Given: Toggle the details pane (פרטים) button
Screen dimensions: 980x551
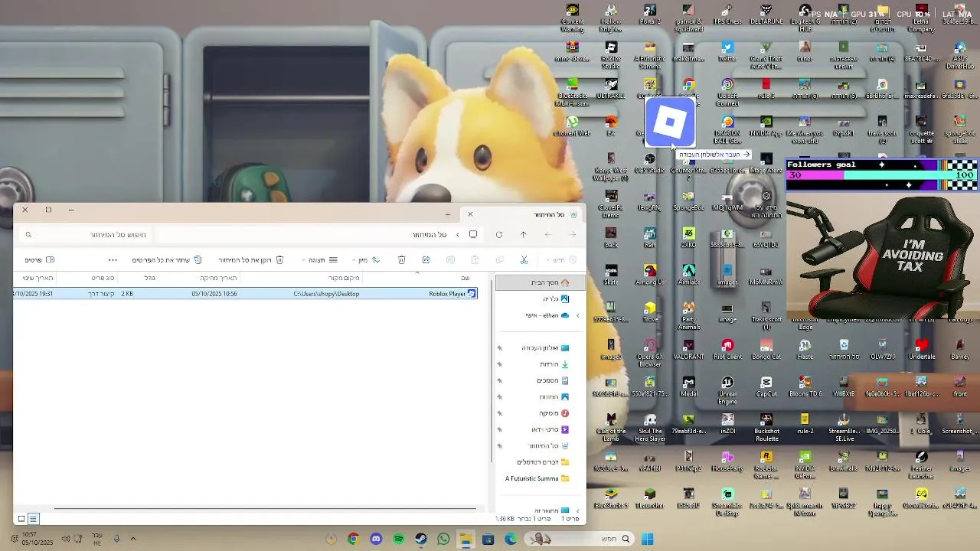Looking at the screenshot, I should pos(39,260).
